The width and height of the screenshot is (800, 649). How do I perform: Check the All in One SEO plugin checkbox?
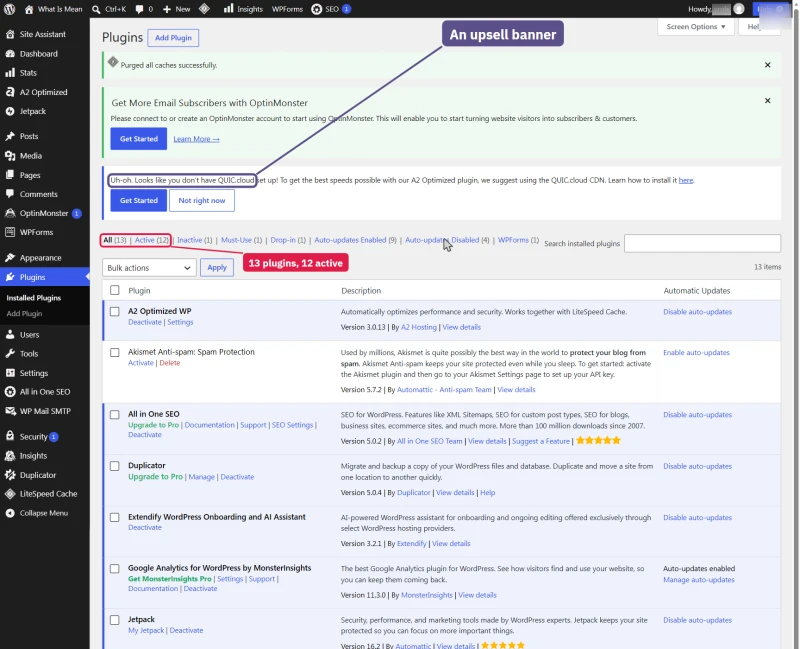click(115, 414)
